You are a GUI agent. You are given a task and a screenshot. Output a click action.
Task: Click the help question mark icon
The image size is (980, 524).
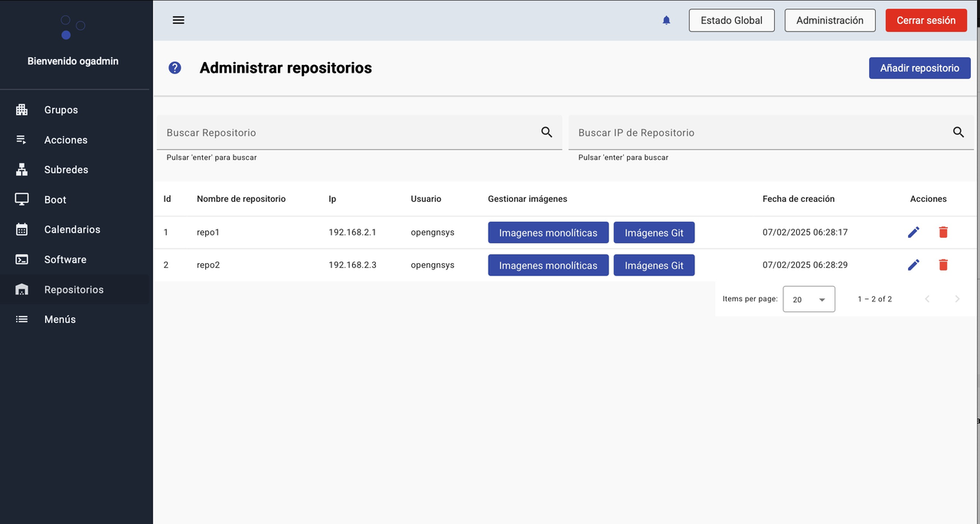(175, 68)
